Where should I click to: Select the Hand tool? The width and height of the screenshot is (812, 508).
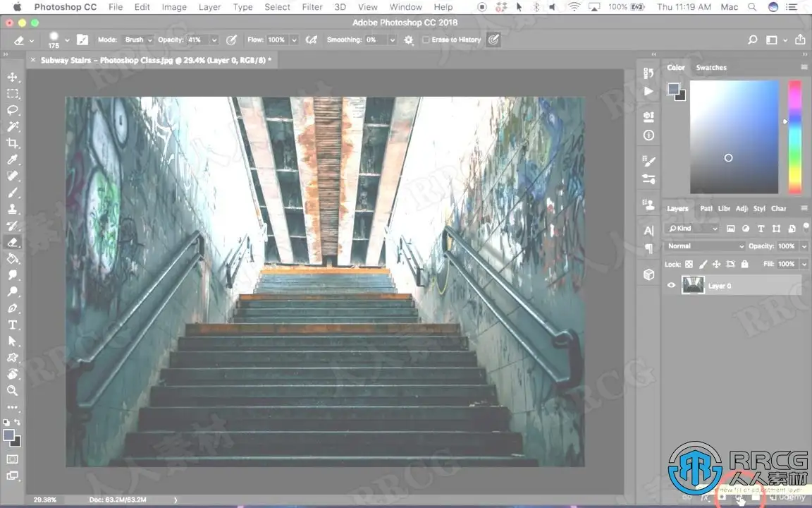tap(13, 374)
